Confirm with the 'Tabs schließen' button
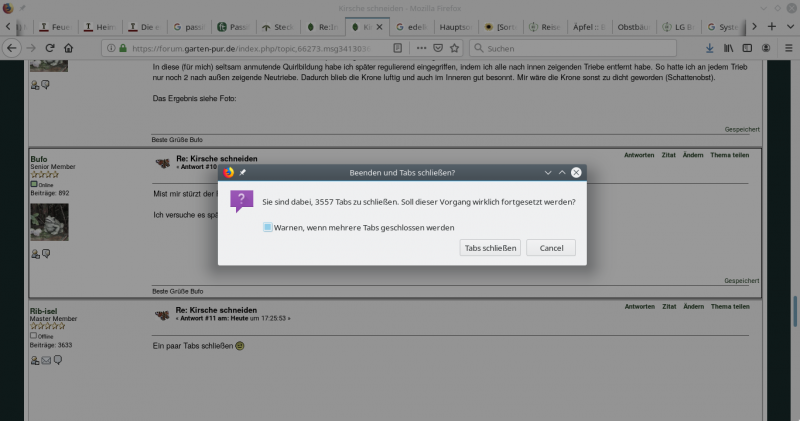 490,247
